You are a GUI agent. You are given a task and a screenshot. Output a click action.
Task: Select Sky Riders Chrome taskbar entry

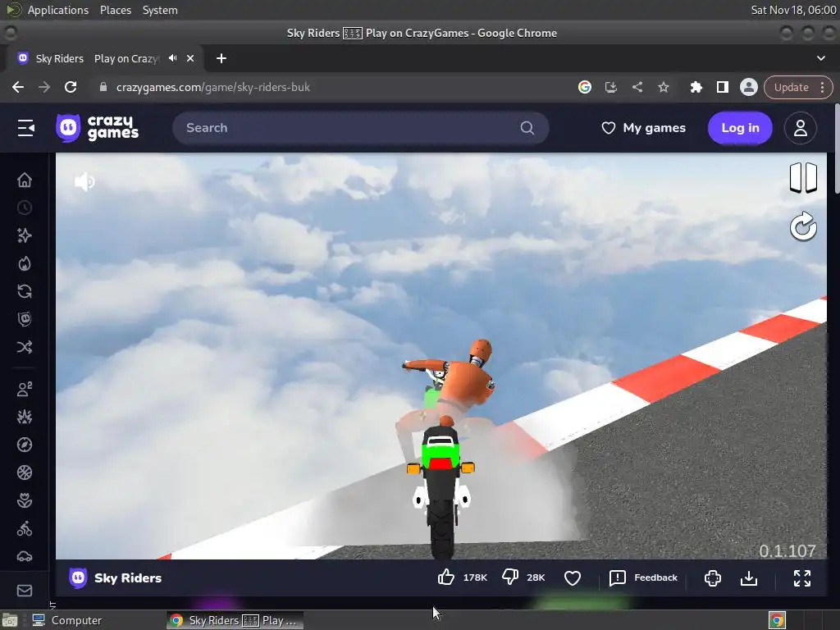click(x=235, y=620)
